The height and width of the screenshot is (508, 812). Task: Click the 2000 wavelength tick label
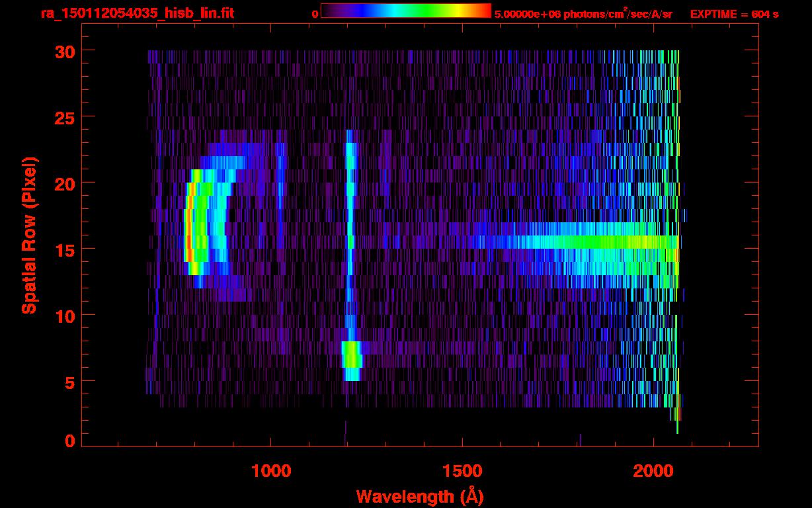click(x=653, y=471)
